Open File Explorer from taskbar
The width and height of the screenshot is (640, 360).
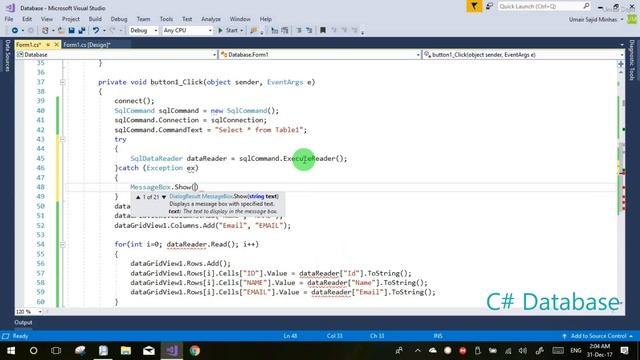[x=126, y=351]
